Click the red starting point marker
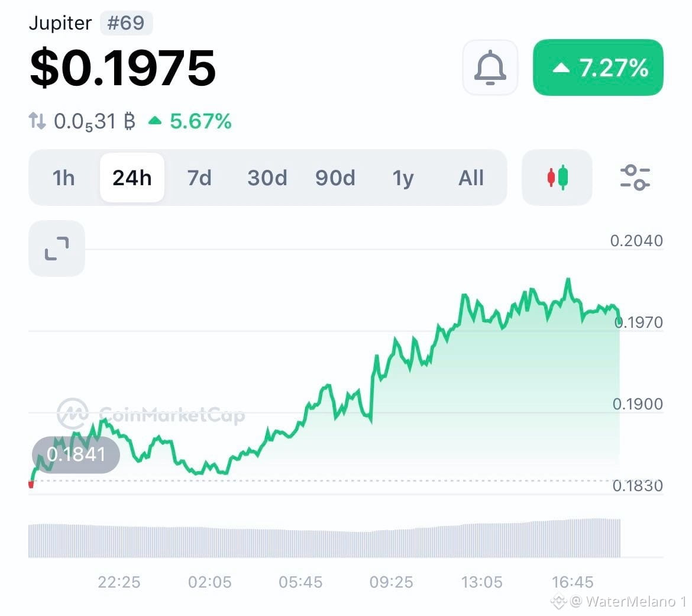Image resolution: width=692 pixels, height=616 pixels. point(31,485)
